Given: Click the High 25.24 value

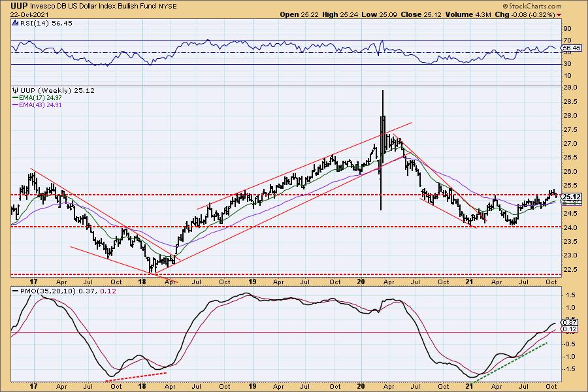Looking at the screenshot, I should [x=339, y=14].
